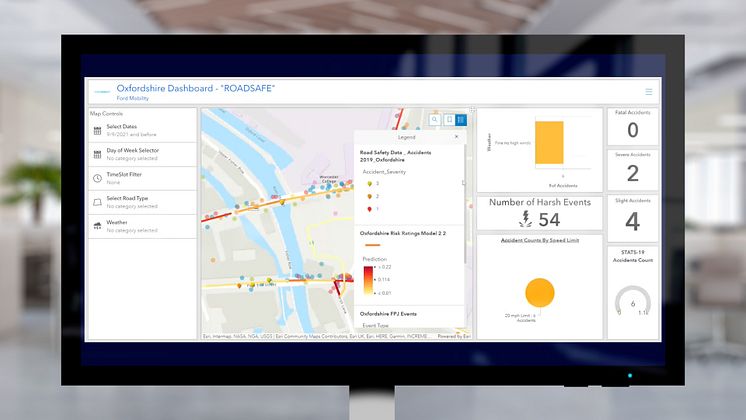Close the Legend panel
Image resolution: width=746 pixels, height=420 pixels.
[457, 137]
